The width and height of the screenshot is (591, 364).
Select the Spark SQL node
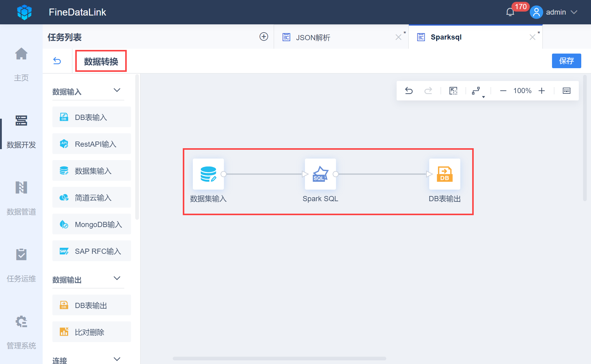(320, 174)
